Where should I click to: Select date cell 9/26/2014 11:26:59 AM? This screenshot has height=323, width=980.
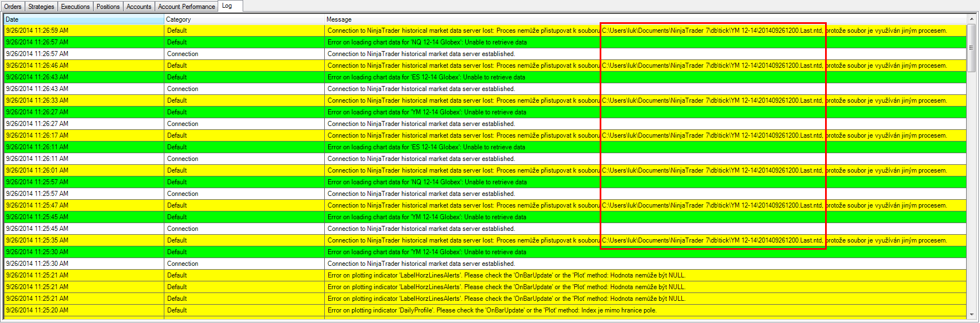tap(84, 31)
